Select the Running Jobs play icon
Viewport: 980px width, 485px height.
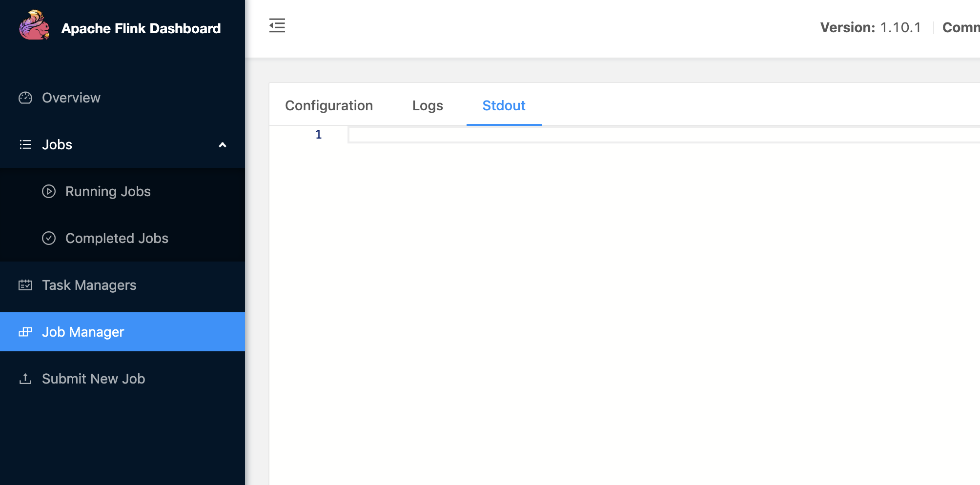[49, 191]
